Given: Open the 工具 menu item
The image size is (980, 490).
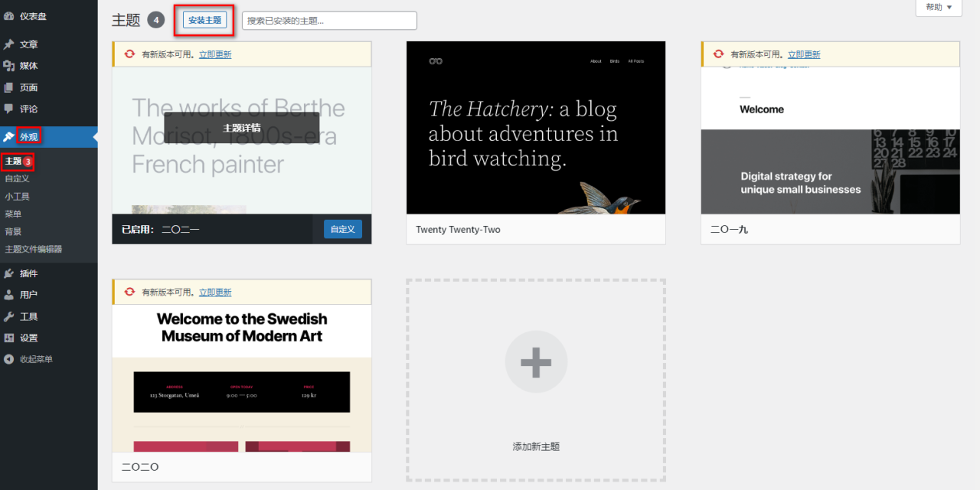Looking at the screenshot, I should tap(29, 316).
